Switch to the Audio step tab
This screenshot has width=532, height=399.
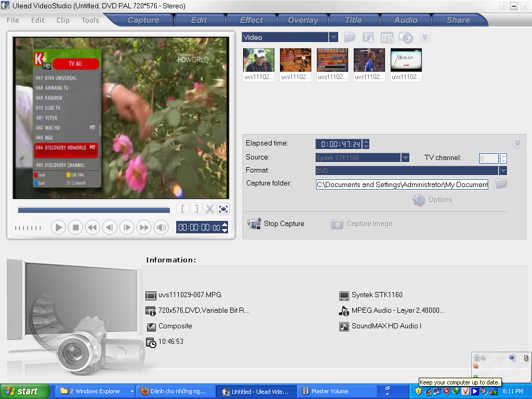pos(406,20)
